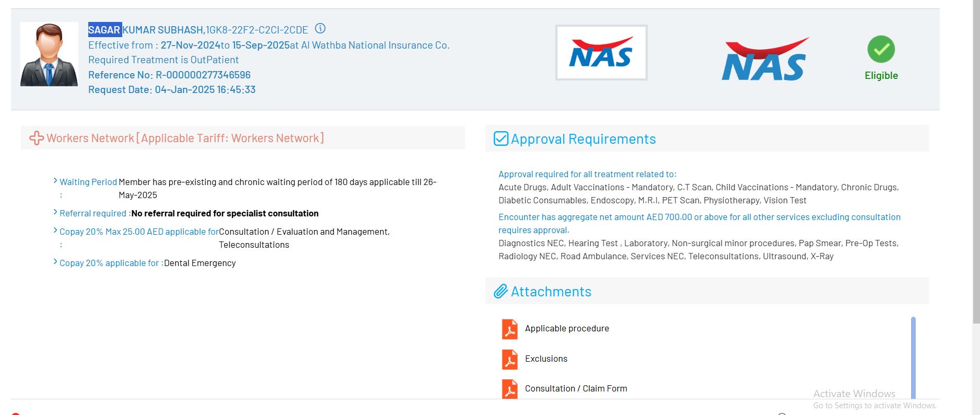
Task: Click the expiry date 15-Sep-2025
Action: tap(261, 45)
